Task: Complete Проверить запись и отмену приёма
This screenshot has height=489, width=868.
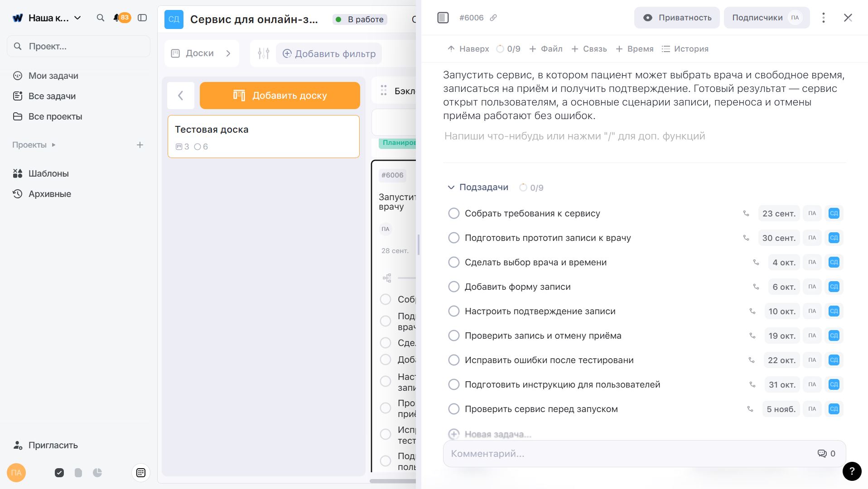Action: (x=453, y=336)
